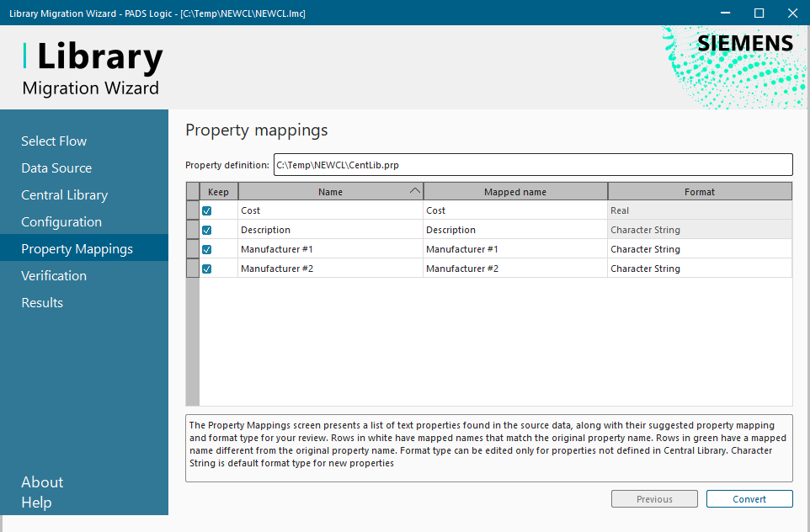Open the About link

coord(42,481)
